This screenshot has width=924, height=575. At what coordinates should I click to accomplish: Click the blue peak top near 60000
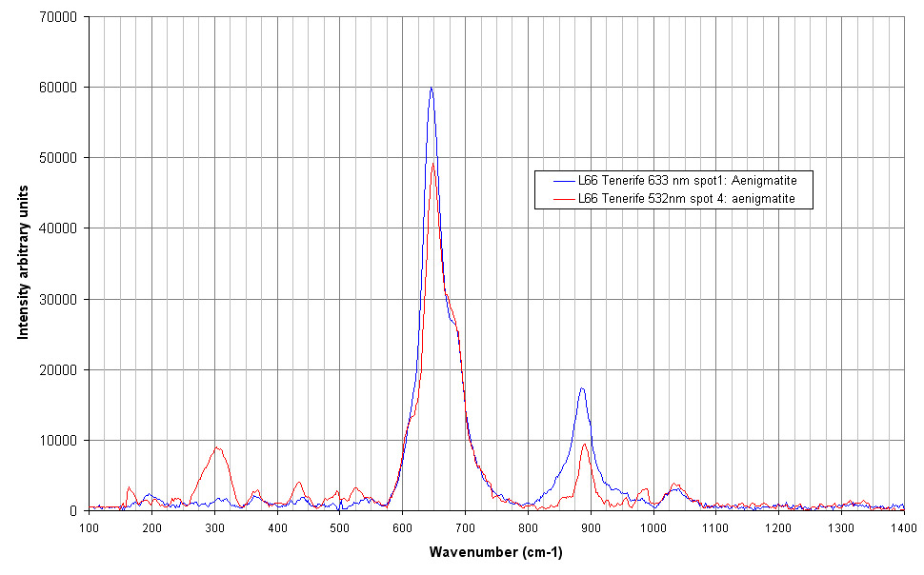point(432,89)
